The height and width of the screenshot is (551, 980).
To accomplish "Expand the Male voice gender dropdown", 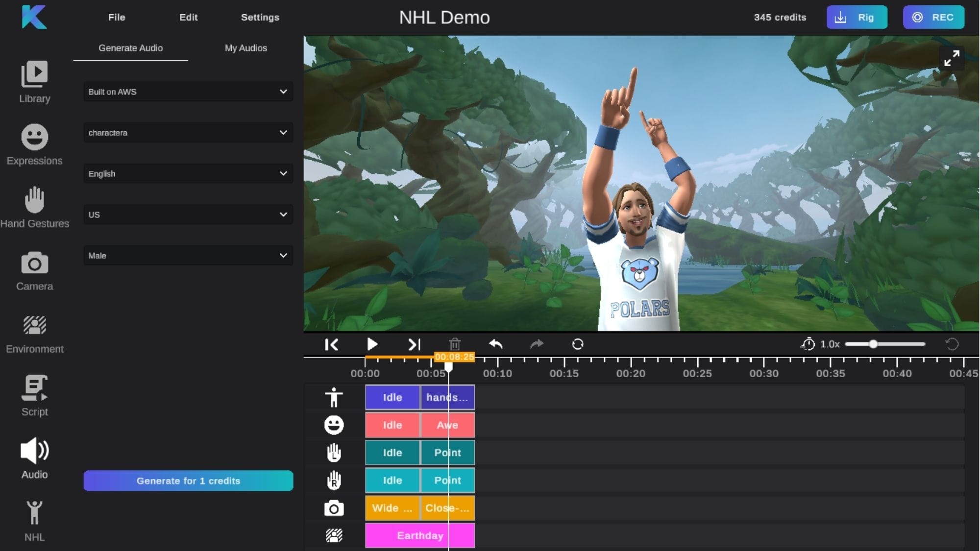I will (188, 255).
